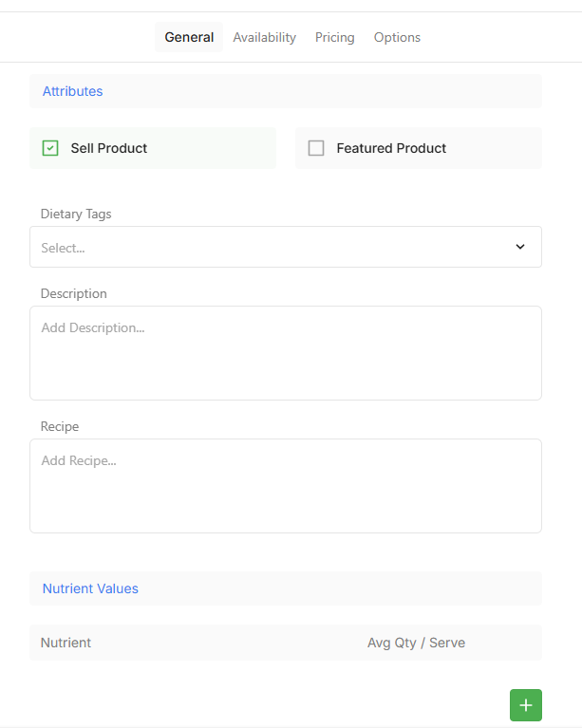Untick the green Sell Product checkbox

50,148
